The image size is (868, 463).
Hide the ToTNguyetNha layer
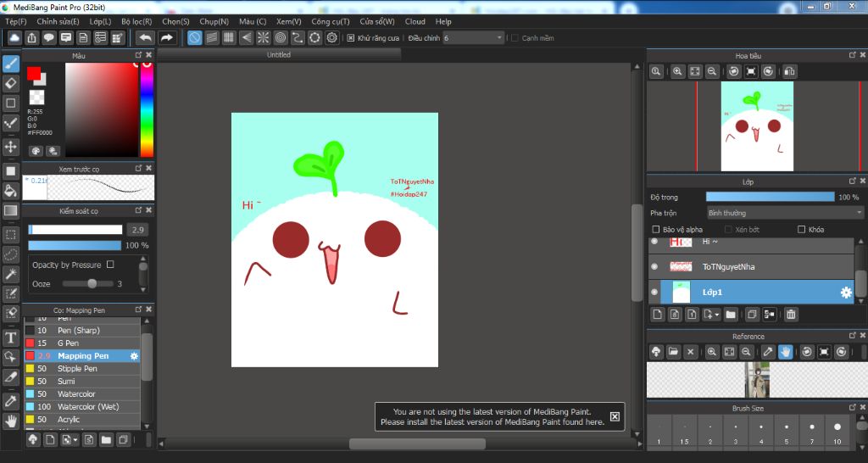pyautogui.click(x=654, y=267)
